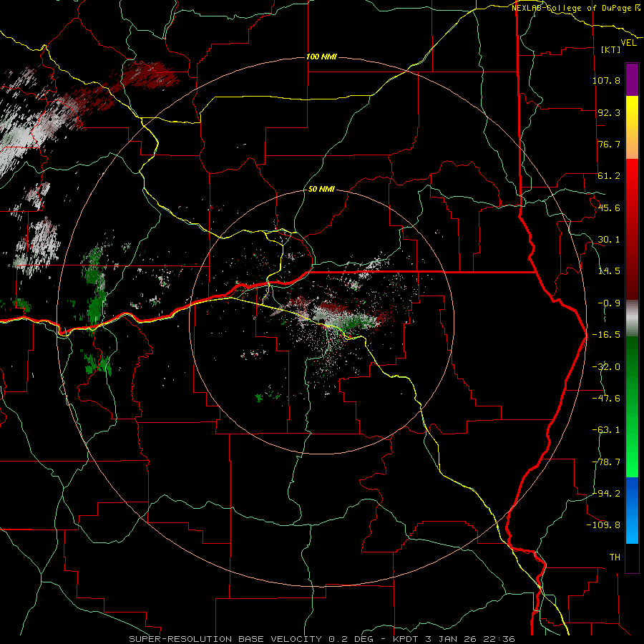Pick the black TH segment of color bar

click(x=632, y=558)
